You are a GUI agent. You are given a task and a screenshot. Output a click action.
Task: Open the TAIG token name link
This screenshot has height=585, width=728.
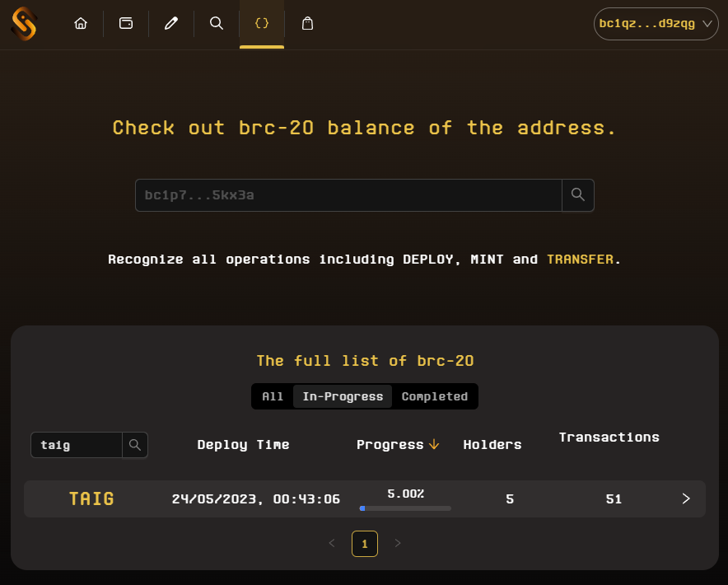pyautogui.click(x=91, y=498)
